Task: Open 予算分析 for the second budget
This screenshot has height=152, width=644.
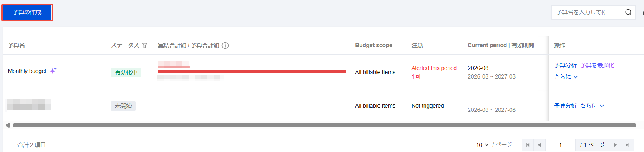Action: [566, 106]
